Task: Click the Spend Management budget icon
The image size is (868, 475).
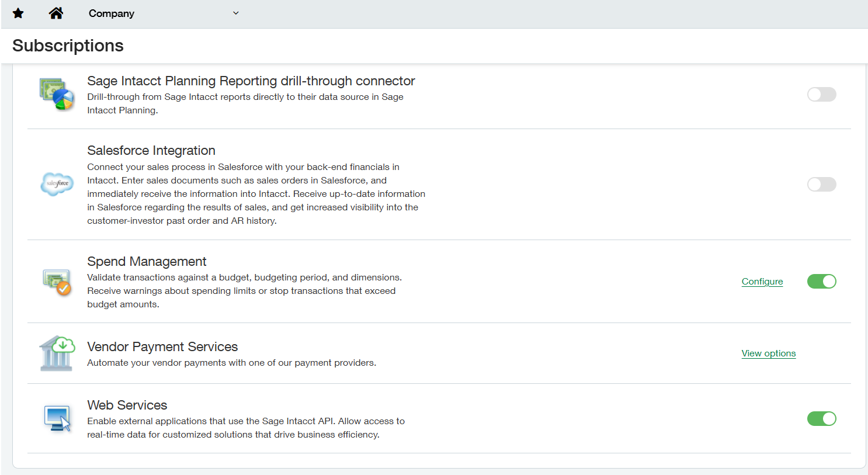Action: 57,281
